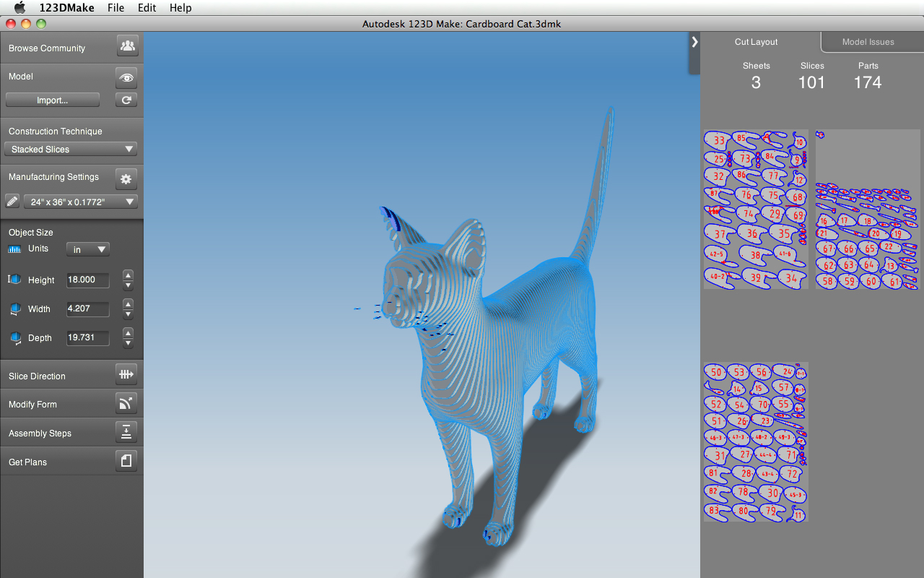The image size is (924, 578).
Task: Click the Depth input field 19.731
Action: [x=88, y=337]
